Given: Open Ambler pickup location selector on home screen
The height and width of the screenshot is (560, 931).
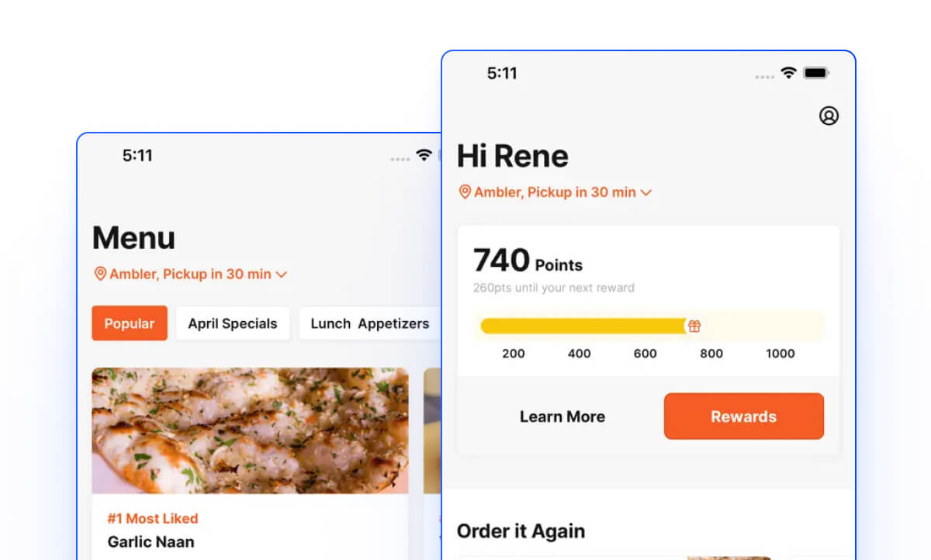Looking at the screenshot, I should point(555,192).
